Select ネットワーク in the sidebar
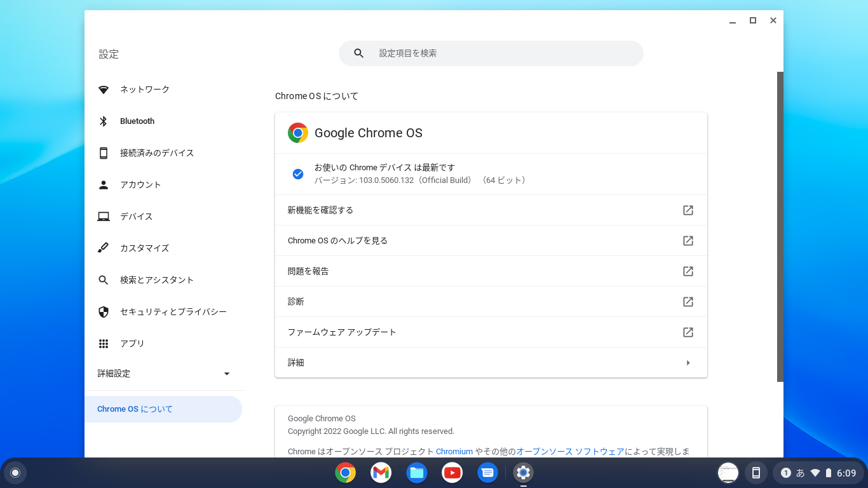This screenshot has height=488, width=868. coord(163,90)
